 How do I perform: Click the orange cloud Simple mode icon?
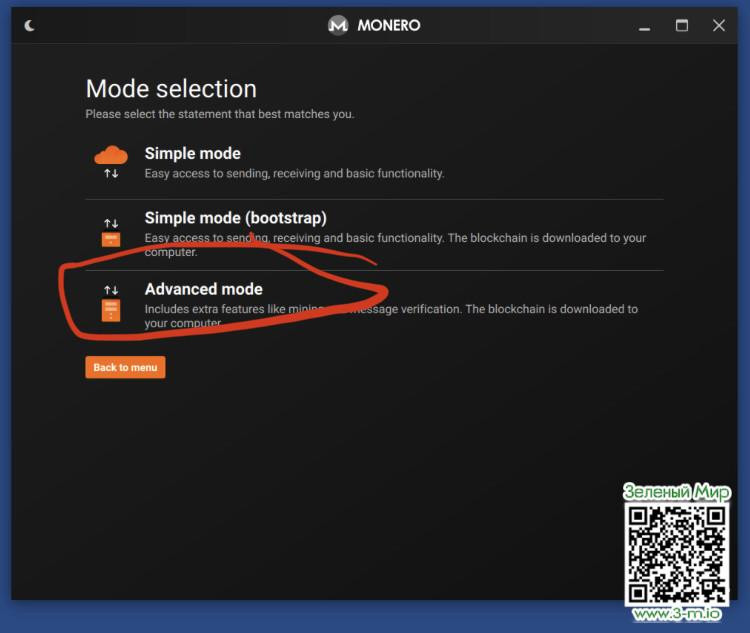(x=111, y=154)
